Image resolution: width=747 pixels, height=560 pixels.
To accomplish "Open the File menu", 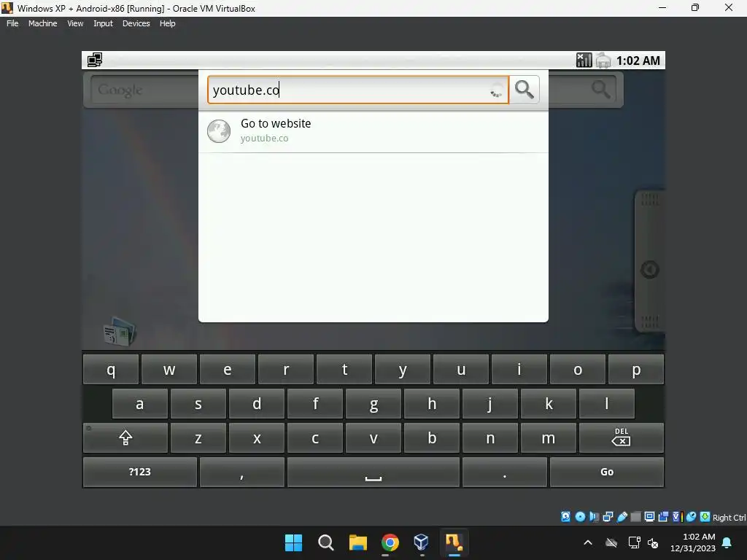I will coord(12,23).
